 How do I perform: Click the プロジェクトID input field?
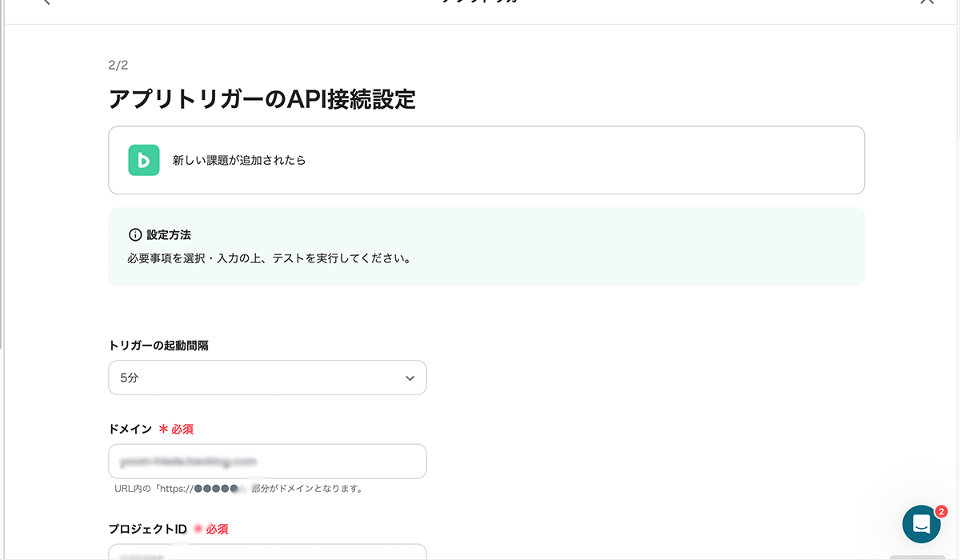point(267,554)
